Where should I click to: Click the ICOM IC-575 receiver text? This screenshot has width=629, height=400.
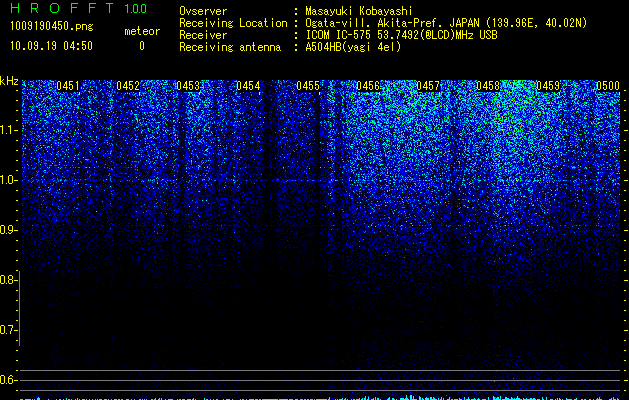pos(401,35)
